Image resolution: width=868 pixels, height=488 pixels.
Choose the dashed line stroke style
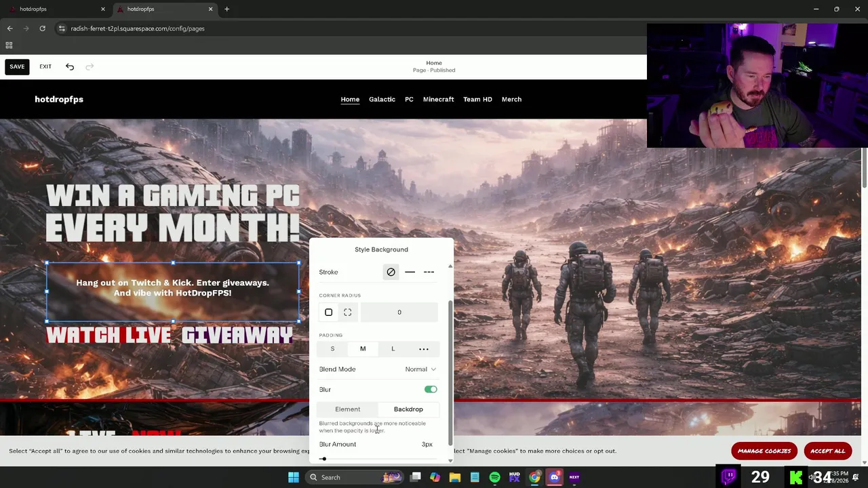tap(429, 272)
